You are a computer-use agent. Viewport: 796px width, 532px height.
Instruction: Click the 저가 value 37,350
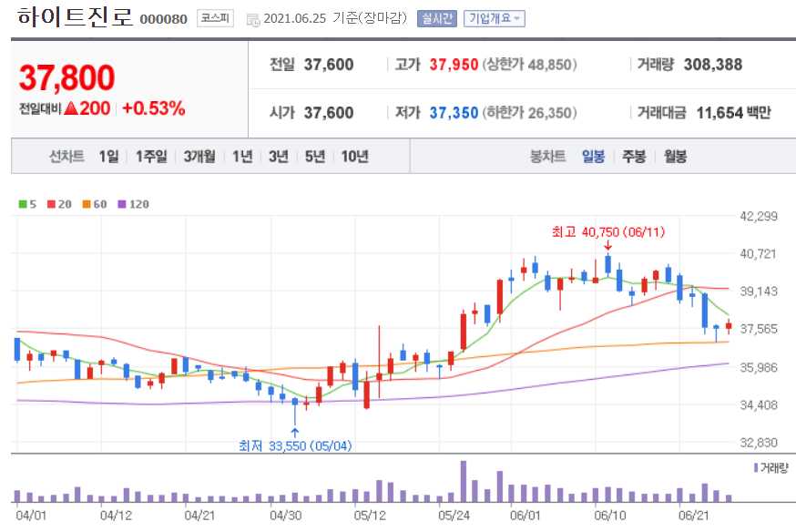[454, 112]
